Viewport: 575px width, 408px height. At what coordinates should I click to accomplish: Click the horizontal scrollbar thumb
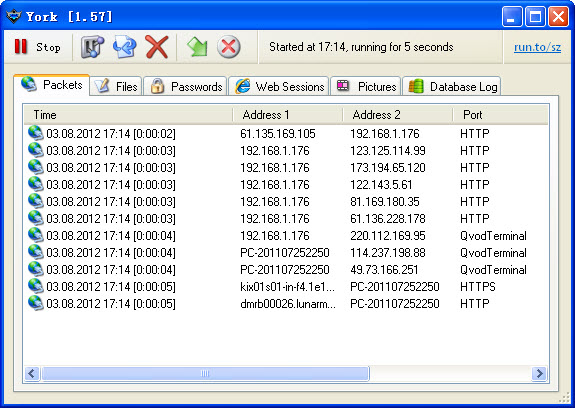tap(205, 374)
